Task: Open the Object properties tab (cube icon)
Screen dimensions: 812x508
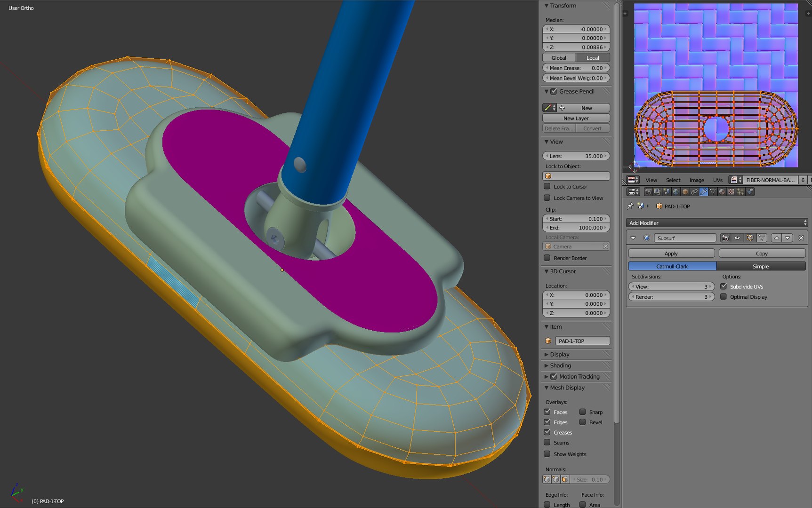Action: 685,191
